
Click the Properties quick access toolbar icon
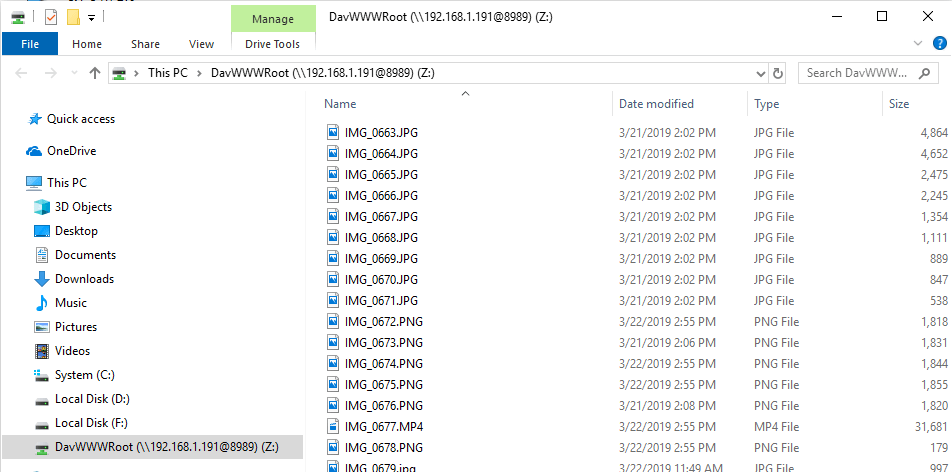(51, 17)
